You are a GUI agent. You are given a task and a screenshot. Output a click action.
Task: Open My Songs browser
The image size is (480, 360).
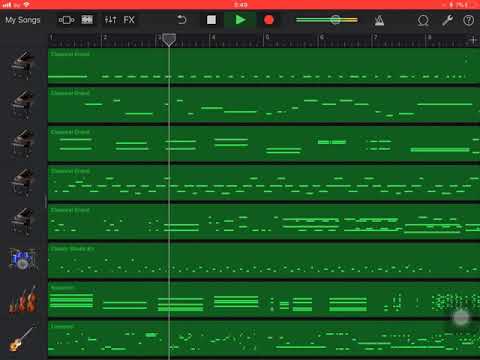pos(23,20)
